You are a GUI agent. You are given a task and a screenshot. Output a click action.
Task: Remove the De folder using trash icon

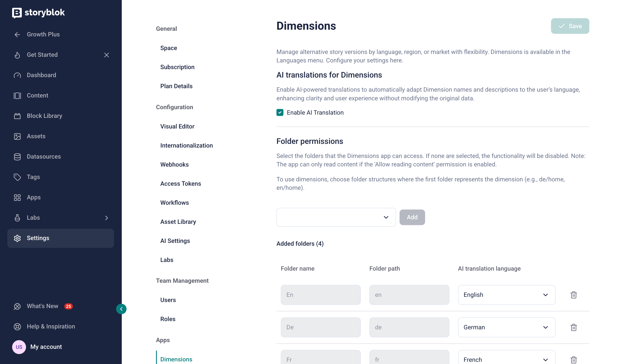pos(574,327)
